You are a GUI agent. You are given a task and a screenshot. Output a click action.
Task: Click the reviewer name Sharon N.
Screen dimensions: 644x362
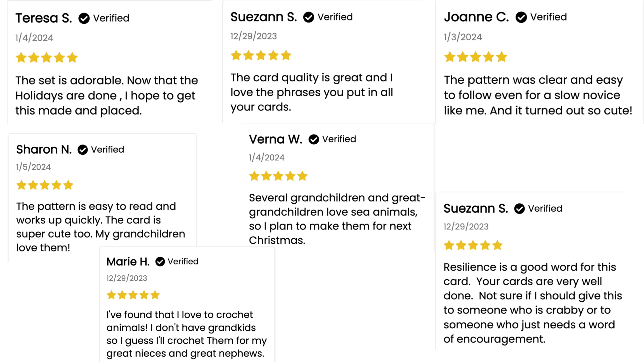tap(44, 150)
